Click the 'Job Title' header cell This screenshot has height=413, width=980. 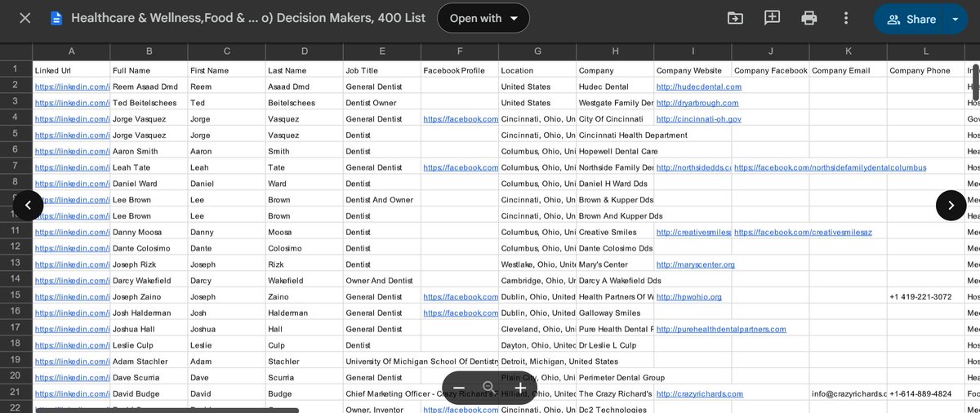coord(382,70)
